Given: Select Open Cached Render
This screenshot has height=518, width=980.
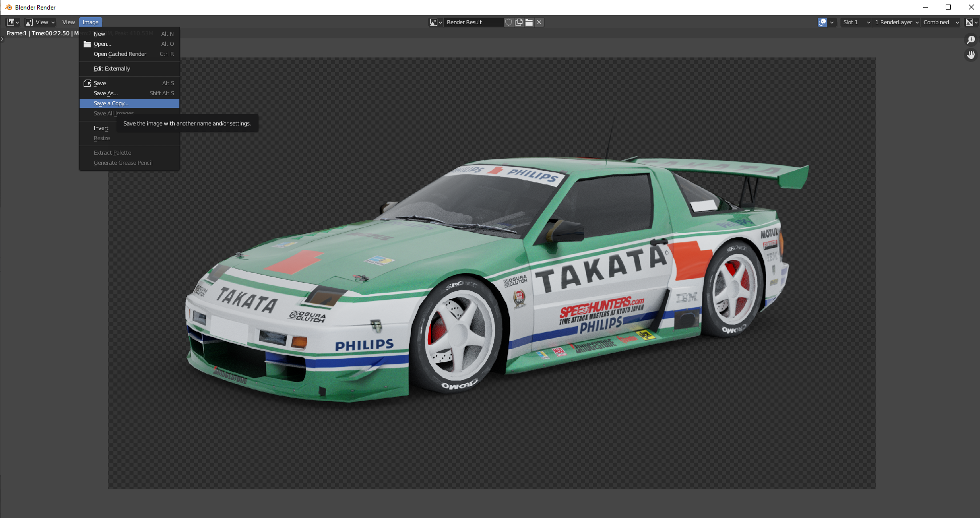Looking at the screenshot, I should (129, 54).
